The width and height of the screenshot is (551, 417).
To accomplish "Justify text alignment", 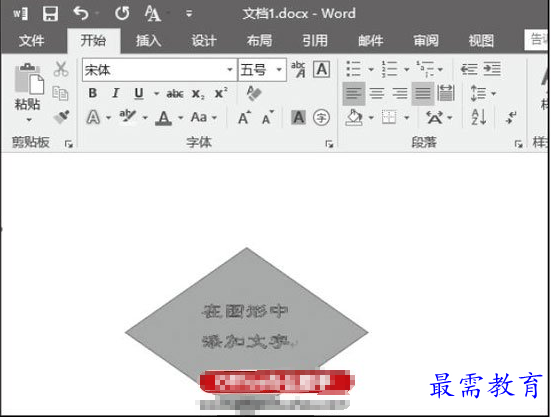I will pos(423,93).
